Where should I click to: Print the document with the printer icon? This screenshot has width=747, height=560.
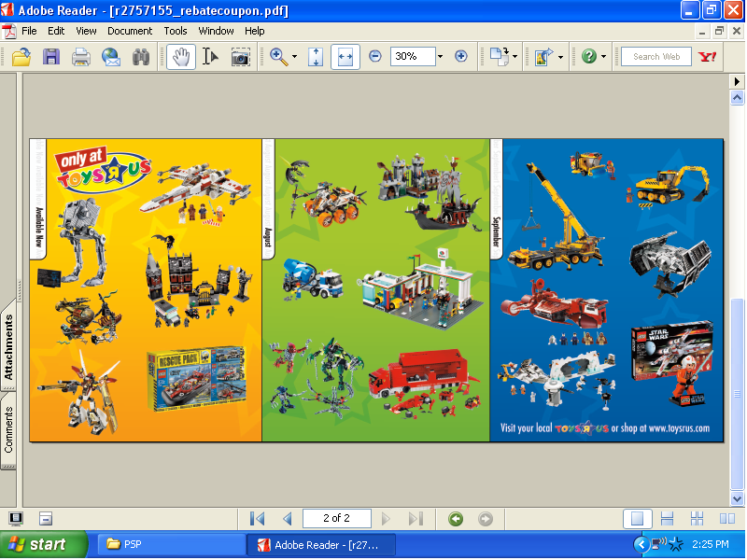pos(81,57)
